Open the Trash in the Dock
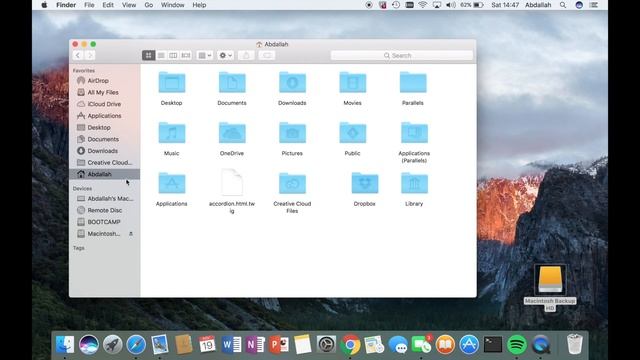This screenshot has width=640, height=360. coord(575,344)
